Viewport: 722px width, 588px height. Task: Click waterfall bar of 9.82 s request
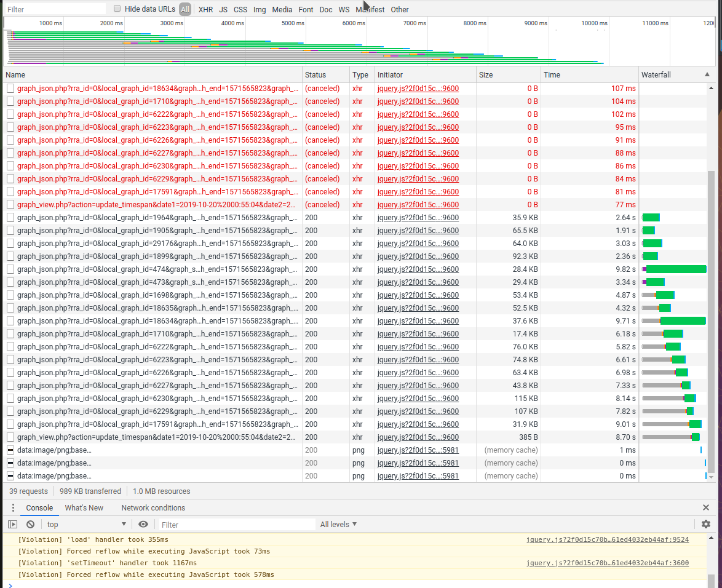click(674, 269)
